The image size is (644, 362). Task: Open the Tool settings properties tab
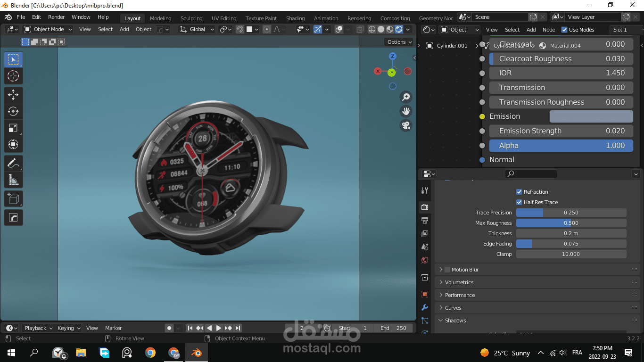pyautogui.click(x=425, y=190)
